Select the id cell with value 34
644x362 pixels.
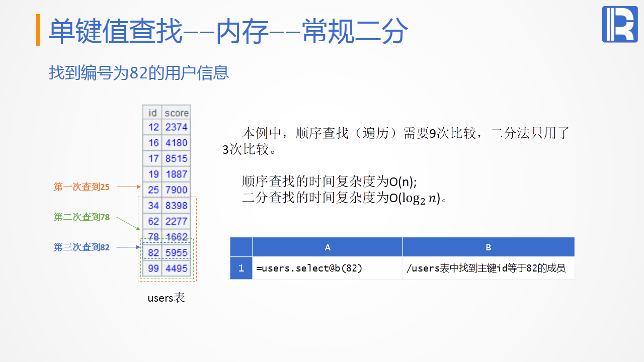point(152,205)
